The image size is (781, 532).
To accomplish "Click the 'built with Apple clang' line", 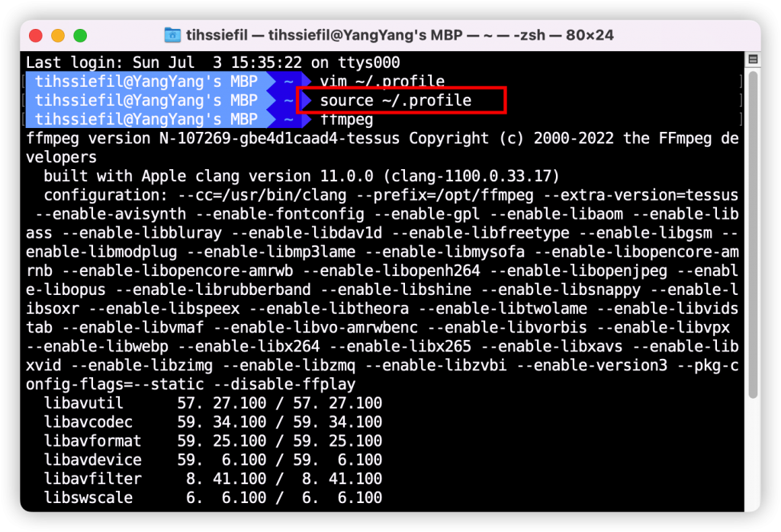I will pyautogui.click(x=301, y=176).
